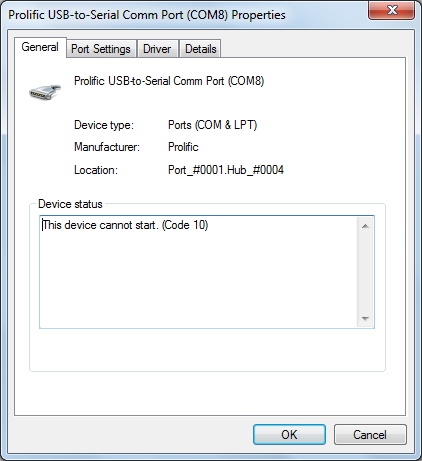422x461 pixels.
Task: Switch to the Port Settings tab
Action: tap(101, 49)
